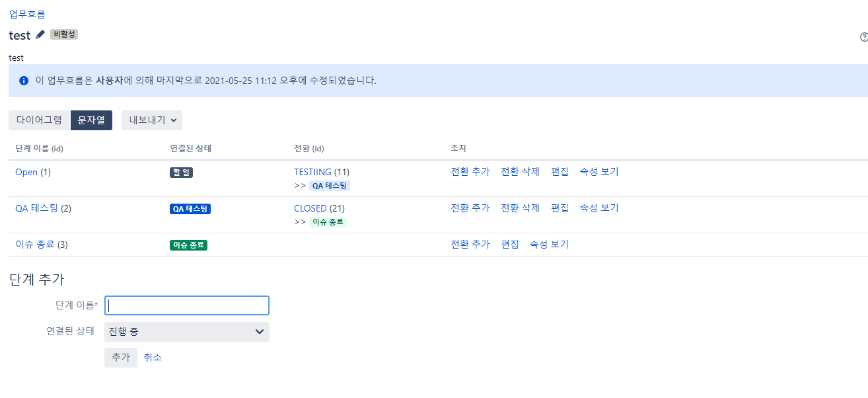
Task: Click the pencil icon to rename workflow
Action: coord(40,34)
